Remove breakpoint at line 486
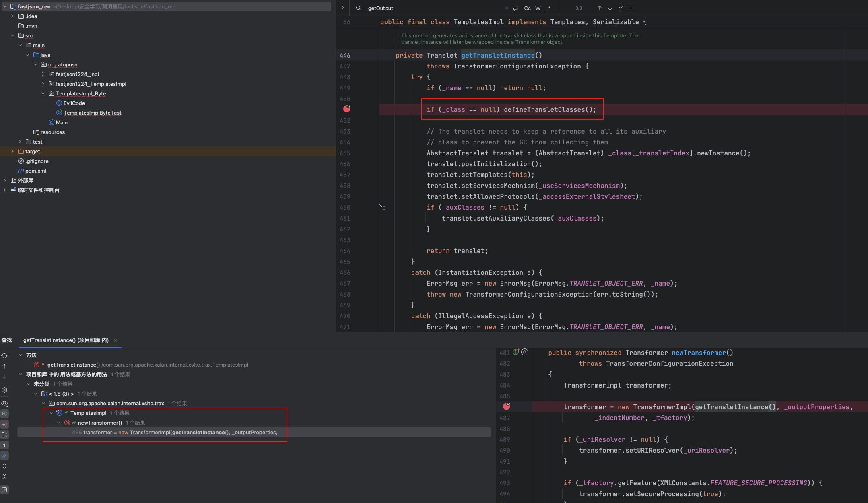Image resolution: width=868 pixels, height=503 pixels. 507,406
